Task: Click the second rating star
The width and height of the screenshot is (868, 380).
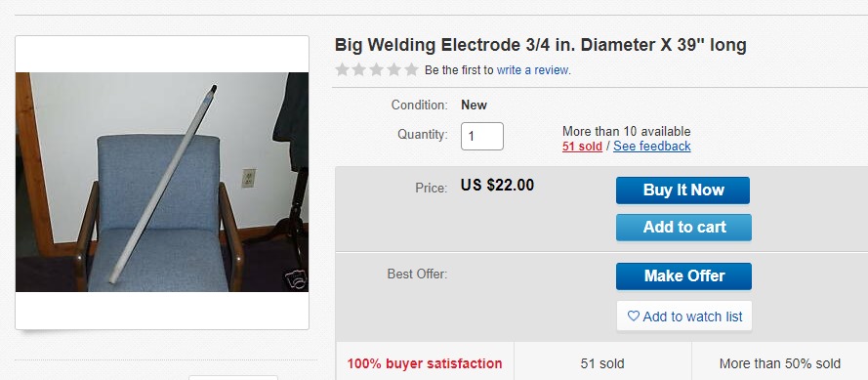Action: coord(359,69)
